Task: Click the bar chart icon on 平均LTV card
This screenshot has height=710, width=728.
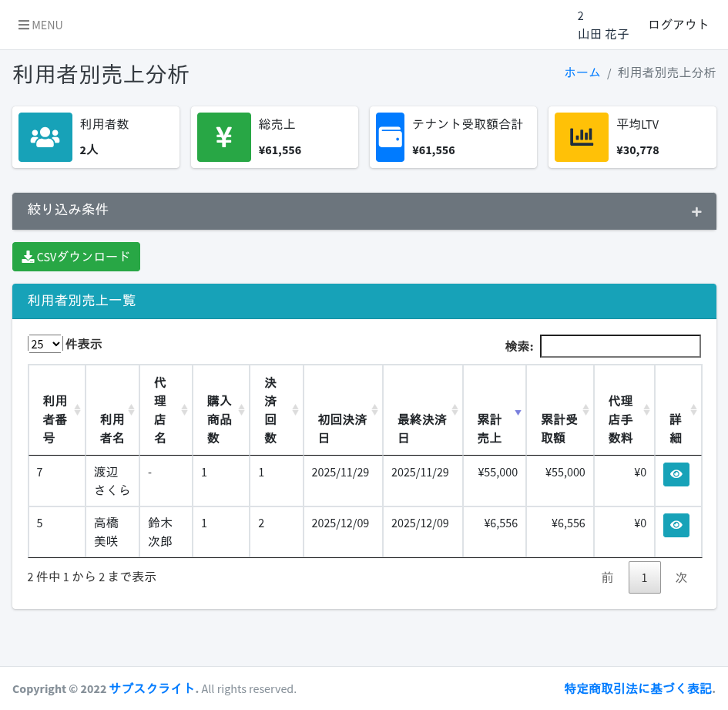Action: pos(581,137)
